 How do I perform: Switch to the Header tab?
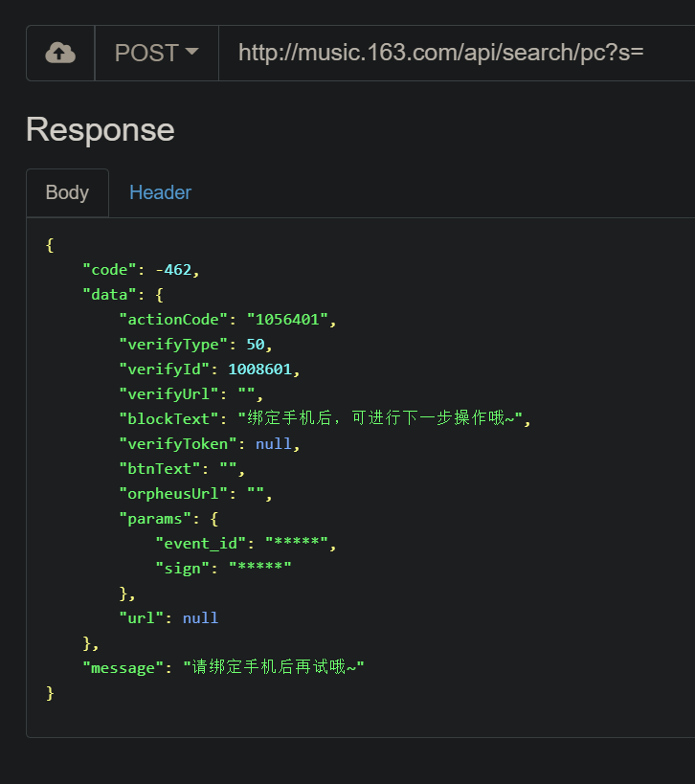click(160, 192)
